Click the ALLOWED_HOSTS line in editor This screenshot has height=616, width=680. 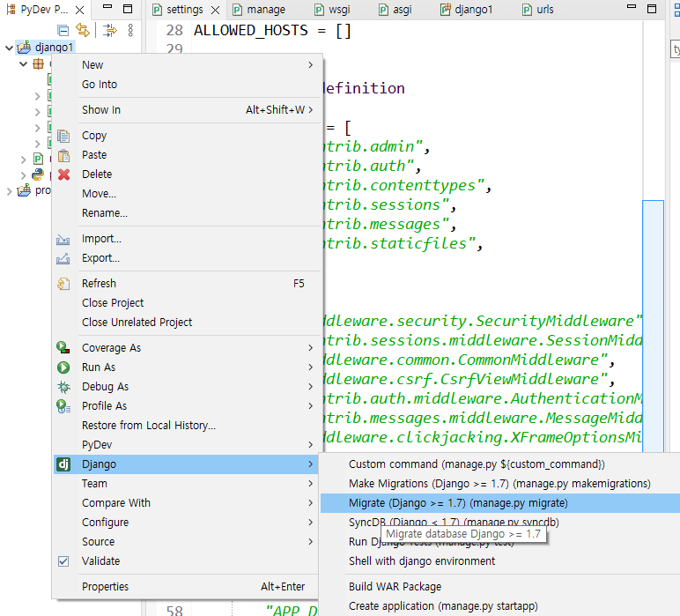pos(272,30)
